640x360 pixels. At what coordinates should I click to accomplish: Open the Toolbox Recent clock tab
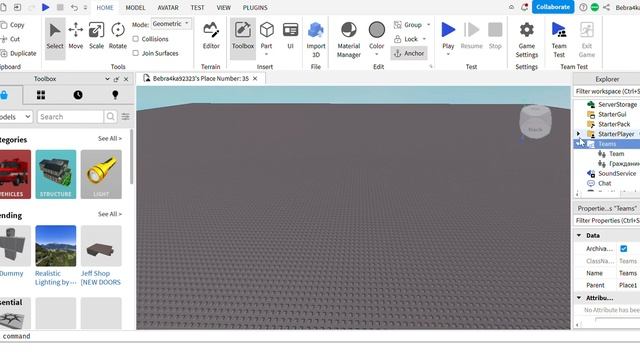78,95
